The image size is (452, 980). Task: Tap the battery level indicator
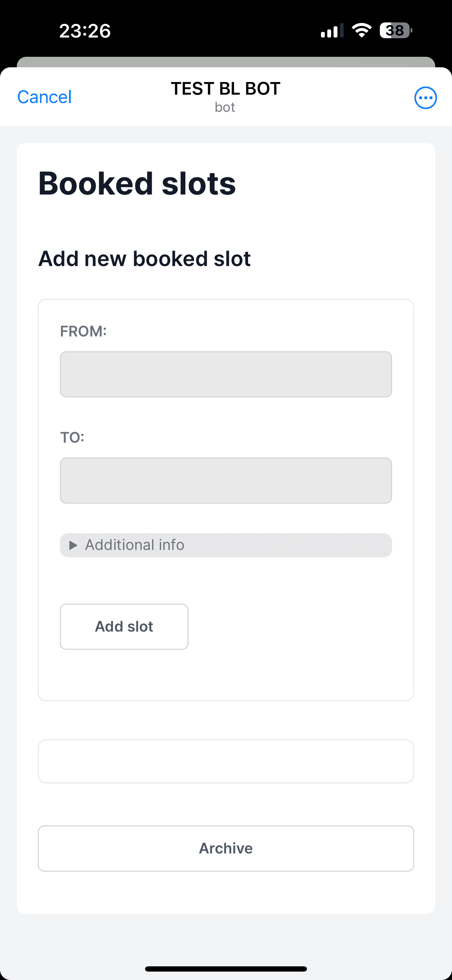[395, 30]
